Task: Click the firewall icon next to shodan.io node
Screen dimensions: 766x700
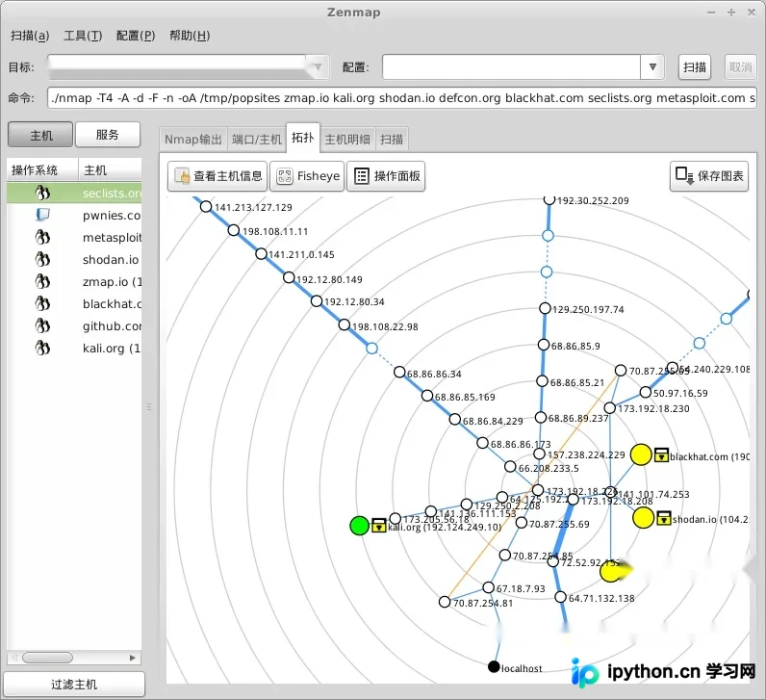Action: click(x=663, y=518)
